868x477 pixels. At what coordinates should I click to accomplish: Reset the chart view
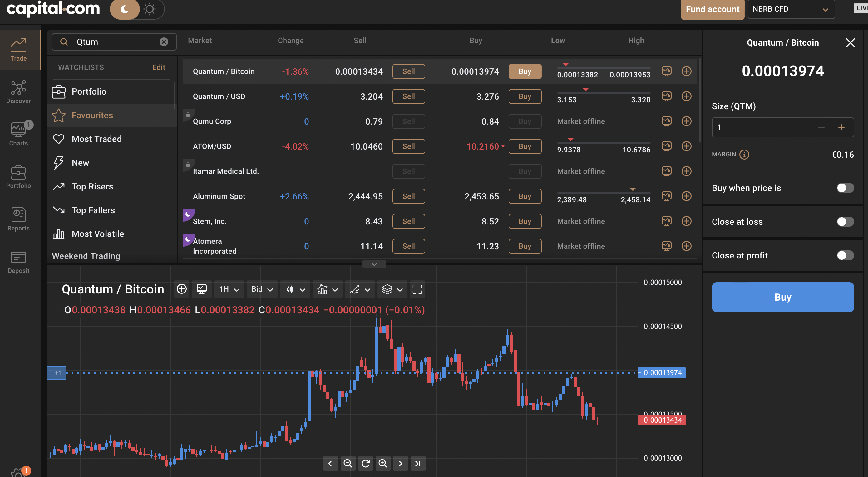point(365,464)
